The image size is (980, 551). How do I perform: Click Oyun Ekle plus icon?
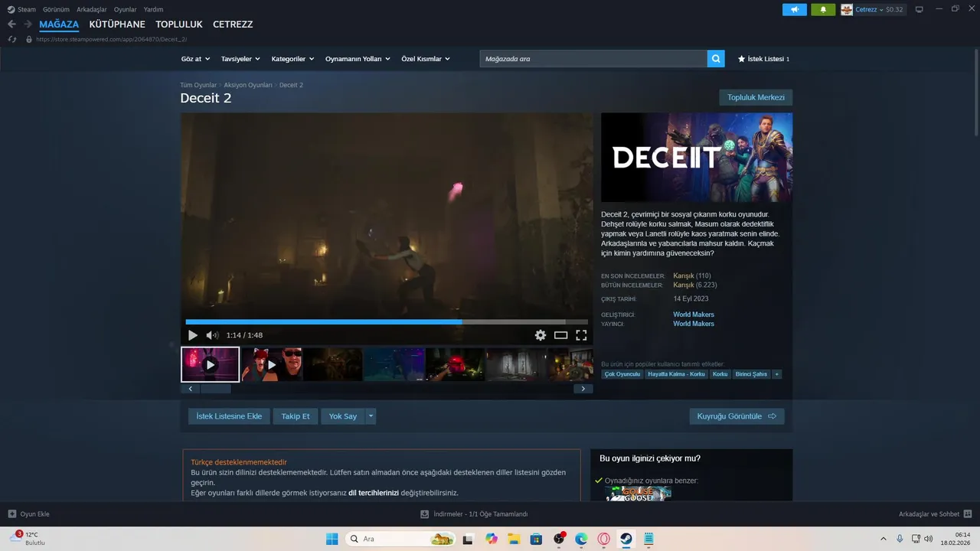tap(12, 514)
